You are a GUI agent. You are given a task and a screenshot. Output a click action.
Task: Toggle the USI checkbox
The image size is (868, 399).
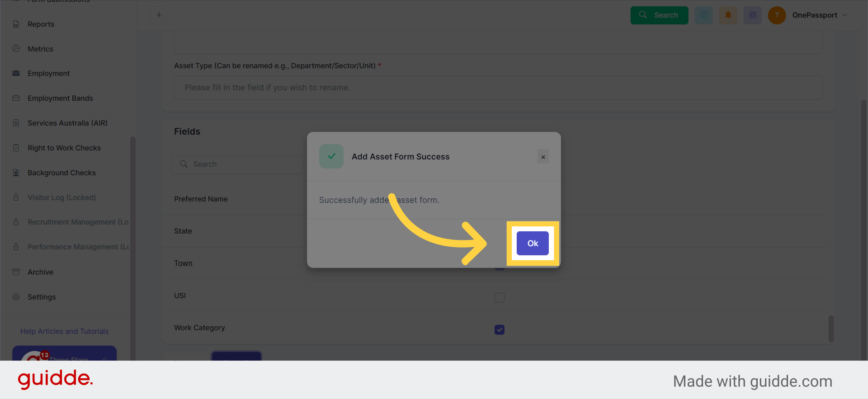pyautogui.click(x=499, y=297)
